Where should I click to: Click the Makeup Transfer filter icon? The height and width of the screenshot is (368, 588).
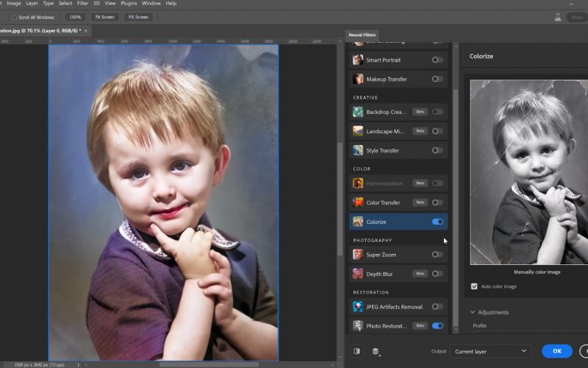click(x=358, y=79)
